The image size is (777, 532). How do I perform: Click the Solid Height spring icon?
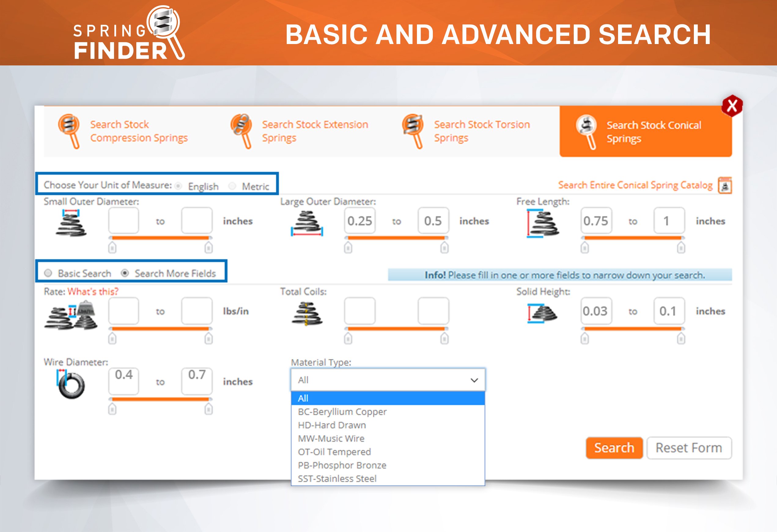coord(542,313)
